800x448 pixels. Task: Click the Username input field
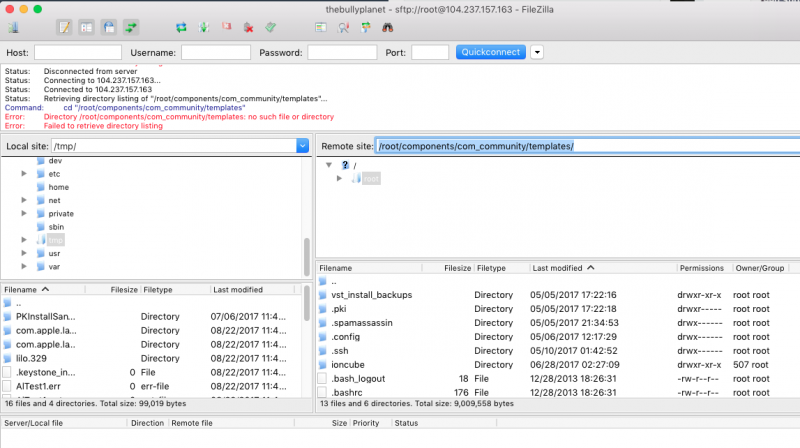(x=216, y=52)
